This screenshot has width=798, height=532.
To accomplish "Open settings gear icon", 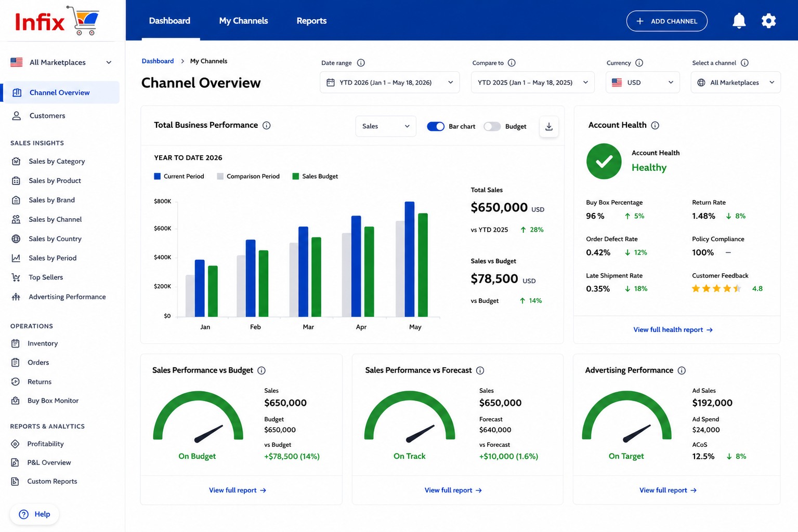I will [768, 21].
